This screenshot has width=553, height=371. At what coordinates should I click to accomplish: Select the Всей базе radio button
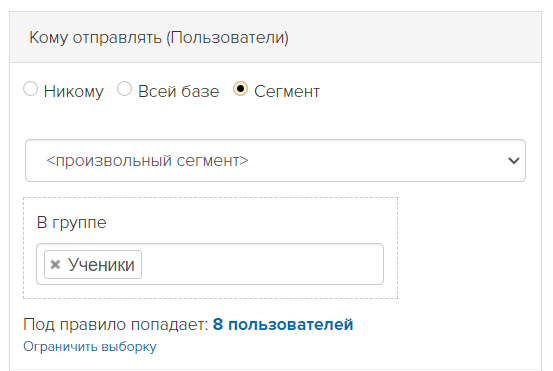[124, 89]
